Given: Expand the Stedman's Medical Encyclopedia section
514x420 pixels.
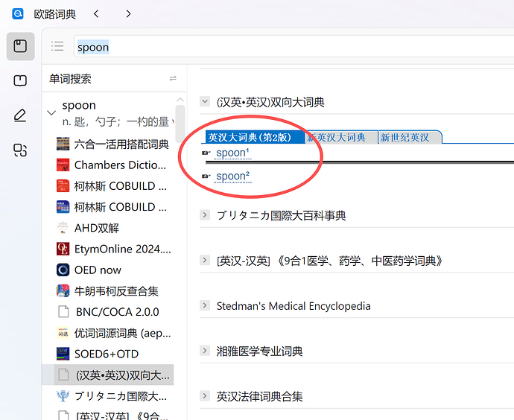Looking at the screenshot, I should pos(205,306).
